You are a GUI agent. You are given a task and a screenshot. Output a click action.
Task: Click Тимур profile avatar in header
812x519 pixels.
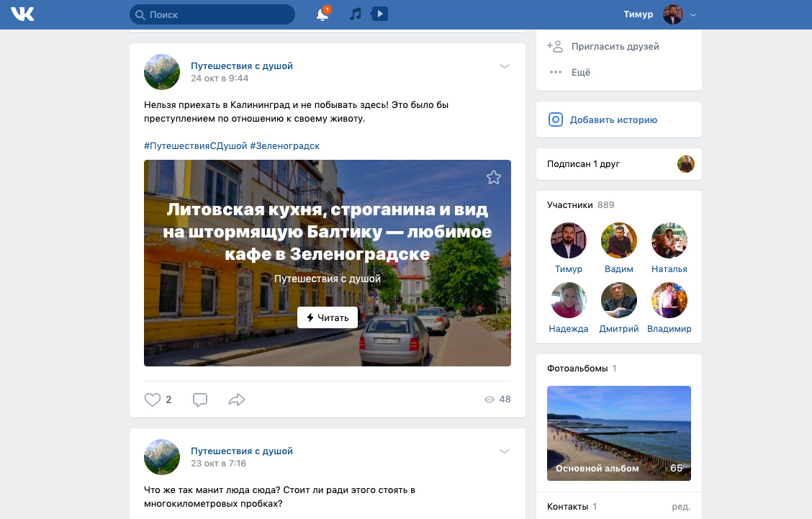(x=672, y=14)
